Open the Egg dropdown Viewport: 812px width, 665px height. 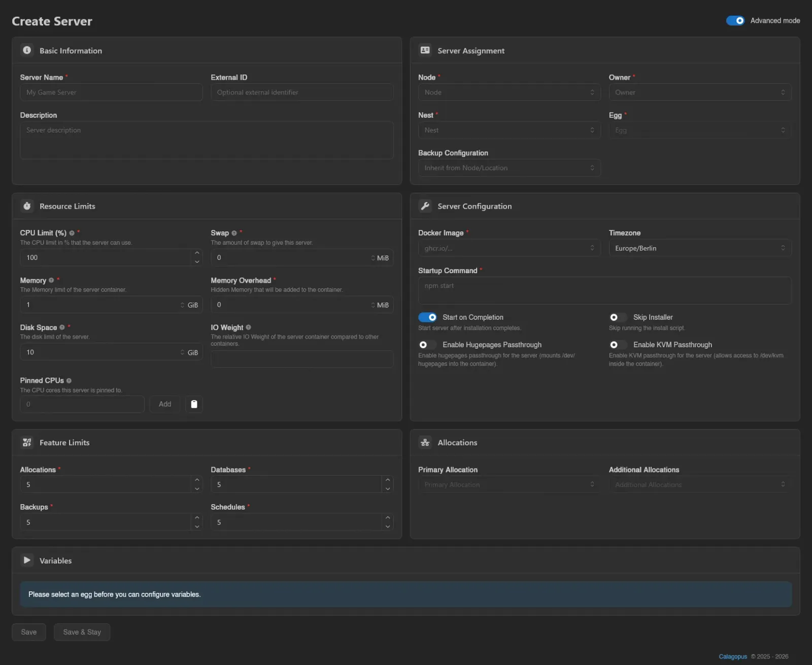pos(700,130)
